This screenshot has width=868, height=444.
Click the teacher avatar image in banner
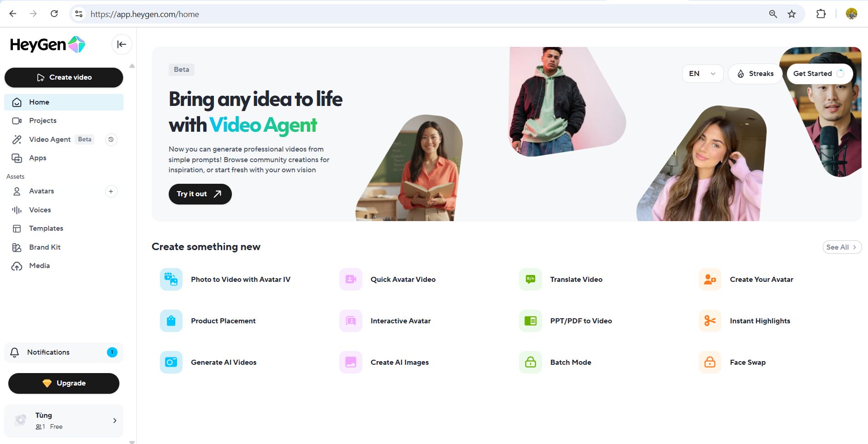[x=409, y=168]
